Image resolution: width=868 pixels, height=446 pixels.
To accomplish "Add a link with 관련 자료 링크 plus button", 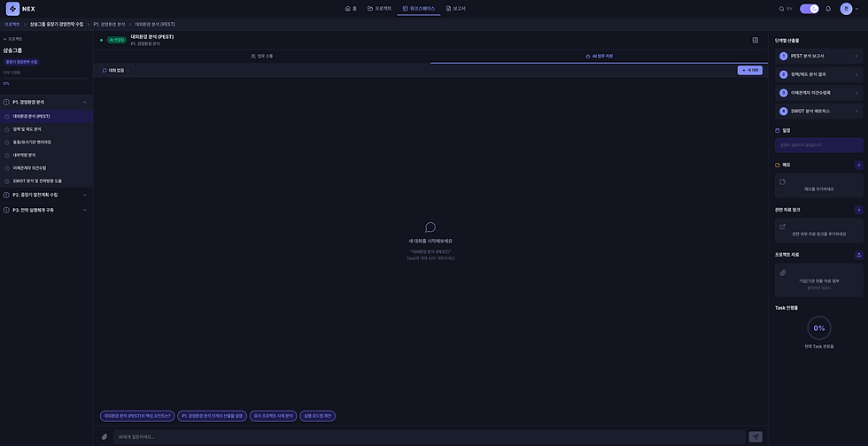I will (858, 210).
